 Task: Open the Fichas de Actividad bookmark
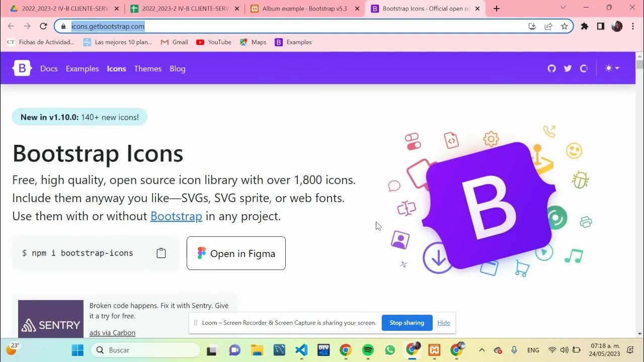point(41,42)
